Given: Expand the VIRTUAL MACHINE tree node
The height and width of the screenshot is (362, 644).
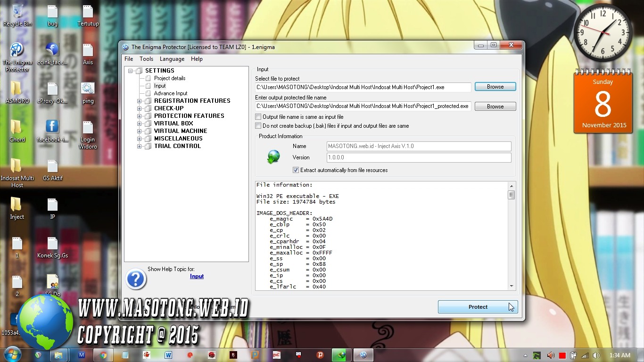Looking at the screenshot, I should [x=140, y=131].
